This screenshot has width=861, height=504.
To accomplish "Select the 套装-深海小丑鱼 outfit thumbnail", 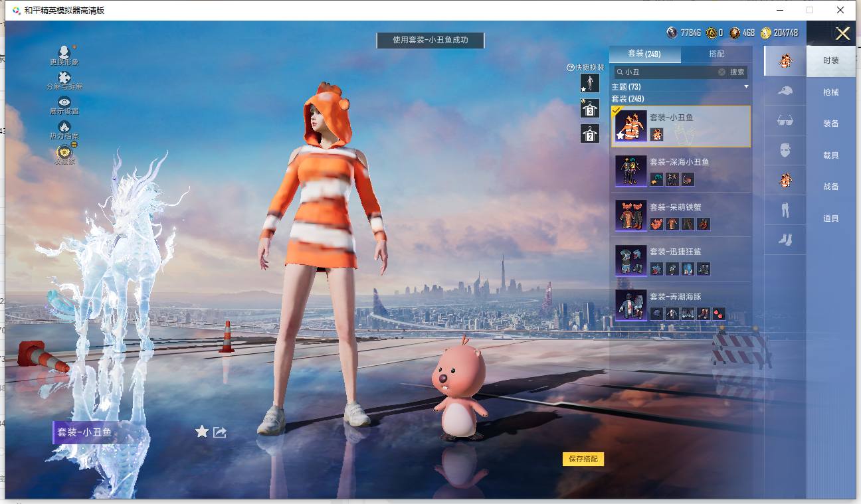I will [630, 171].
